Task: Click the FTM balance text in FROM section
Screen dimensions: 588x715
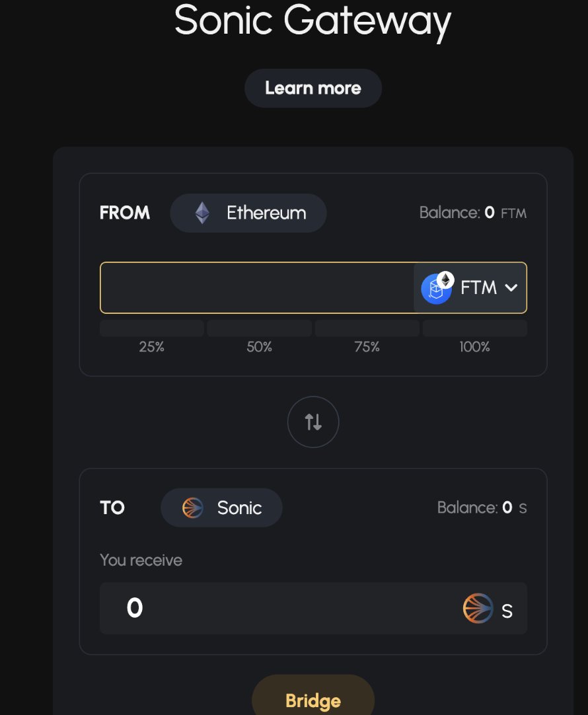Action: 472,213
